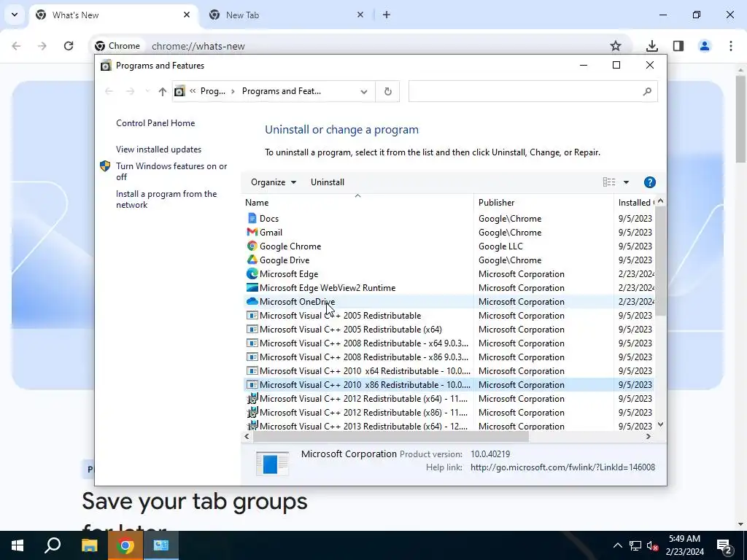Open the Windows Start menu
Screen dimensions: 747x560
(18, 545)
